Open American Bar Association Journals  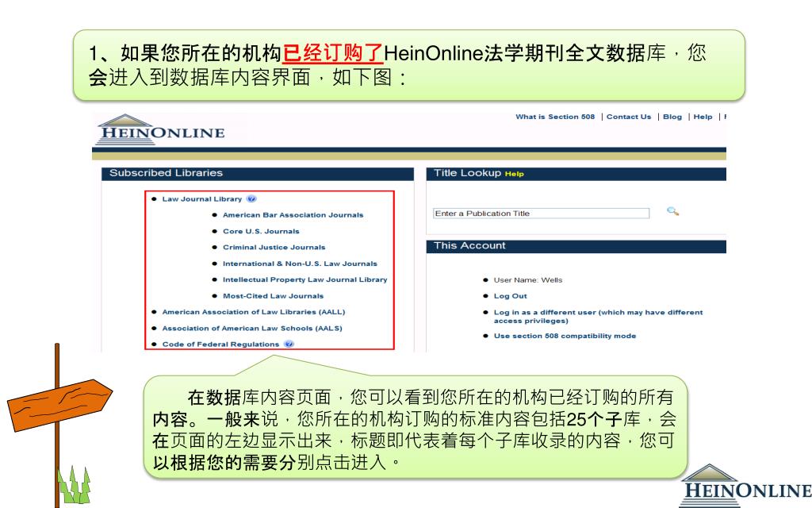pyautogui.click(x=293, y=215)
